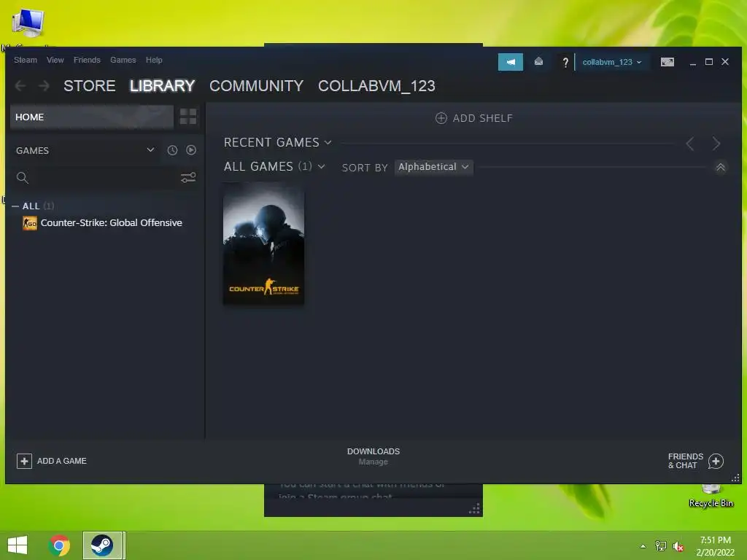Viewport: 747px width, 560px height.
Task: Collapse shelf with double-chevron up icon
Action: tap(720, 167)
